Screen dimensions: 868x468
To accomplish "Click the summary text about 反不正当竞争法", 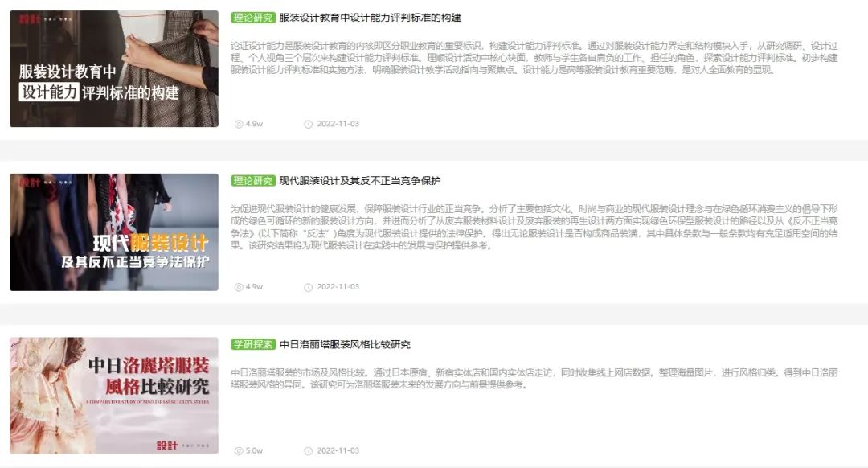I will coord(534,227).
